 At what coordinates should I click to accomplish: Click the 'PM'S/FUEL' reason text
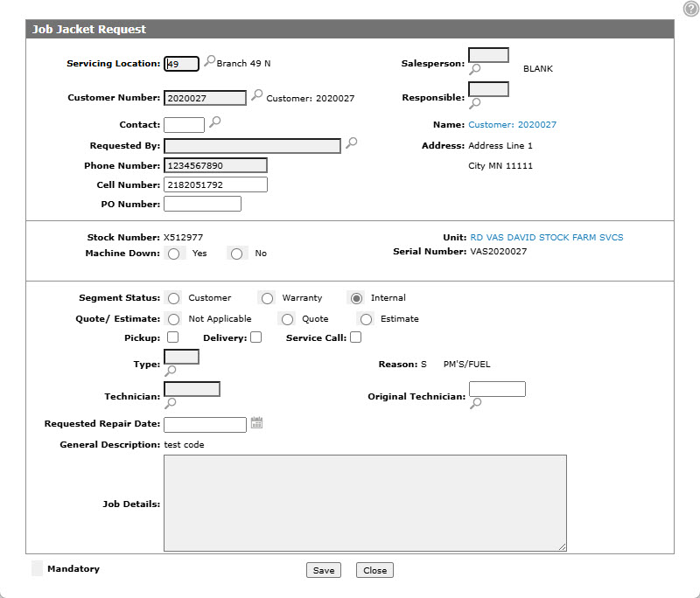[467, 365]
